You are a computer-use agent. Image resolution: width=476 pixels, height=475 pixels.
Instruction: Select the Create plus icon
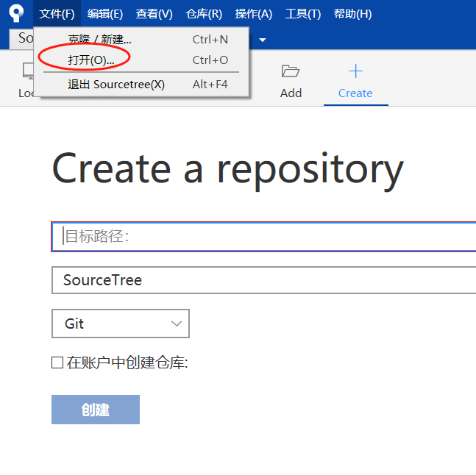[355, 71]
